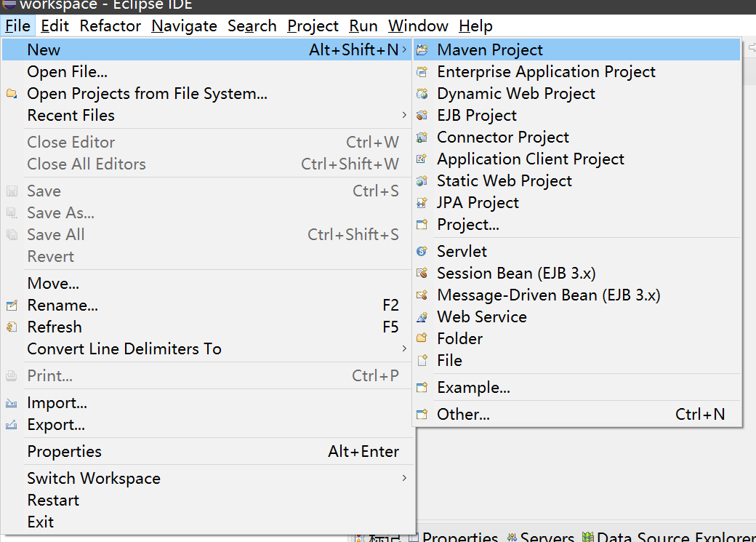This screenshot has height=542, width=756.
Task: Expand the Recent Files submenu arrow
Action: [404, 115]
